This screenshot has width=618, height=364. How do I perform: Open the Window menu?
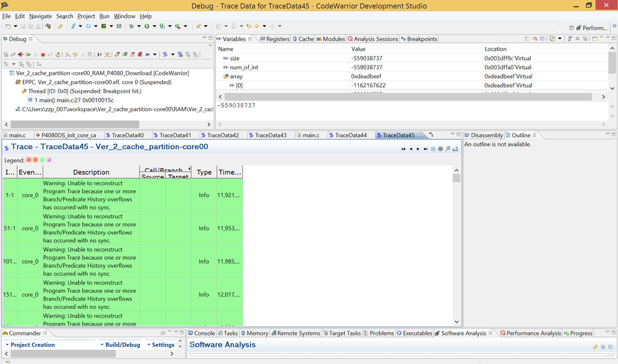tap(124, 16)
